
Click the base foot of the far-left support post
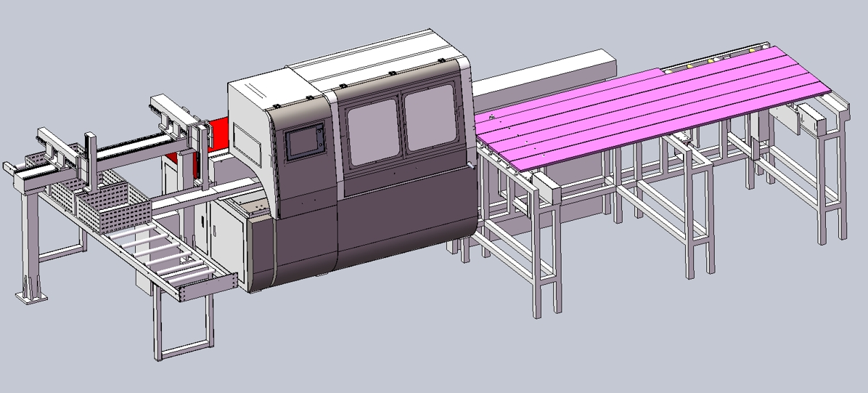(30, 295)
